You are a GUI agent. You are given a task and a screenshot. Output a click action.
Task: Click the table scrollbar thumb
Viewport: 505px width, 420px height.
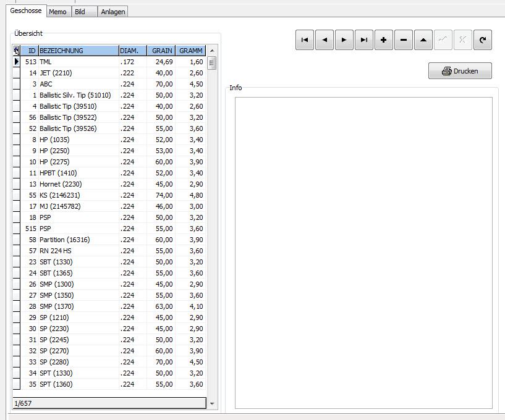click(211, 63)
